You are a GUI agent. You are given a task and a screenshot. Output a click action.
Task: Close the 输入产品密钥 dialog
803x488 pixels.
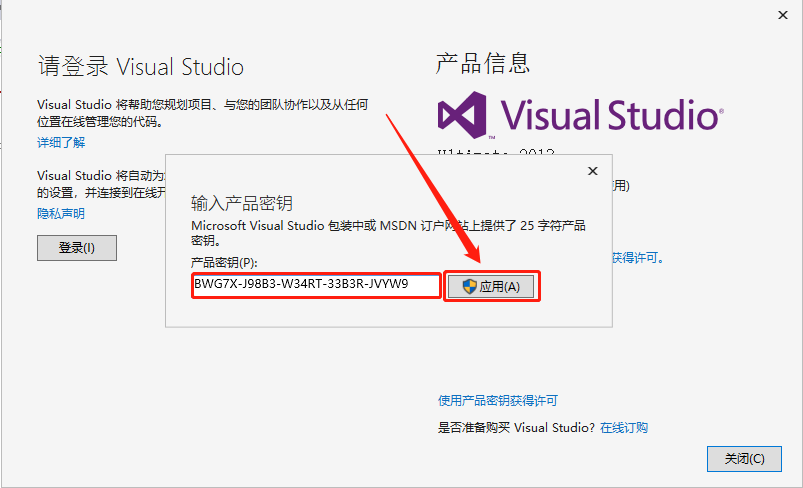tap(593, 171)
